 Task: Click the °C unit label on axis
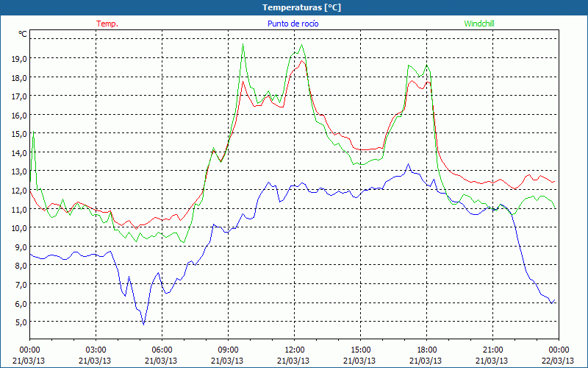point(23,34)
